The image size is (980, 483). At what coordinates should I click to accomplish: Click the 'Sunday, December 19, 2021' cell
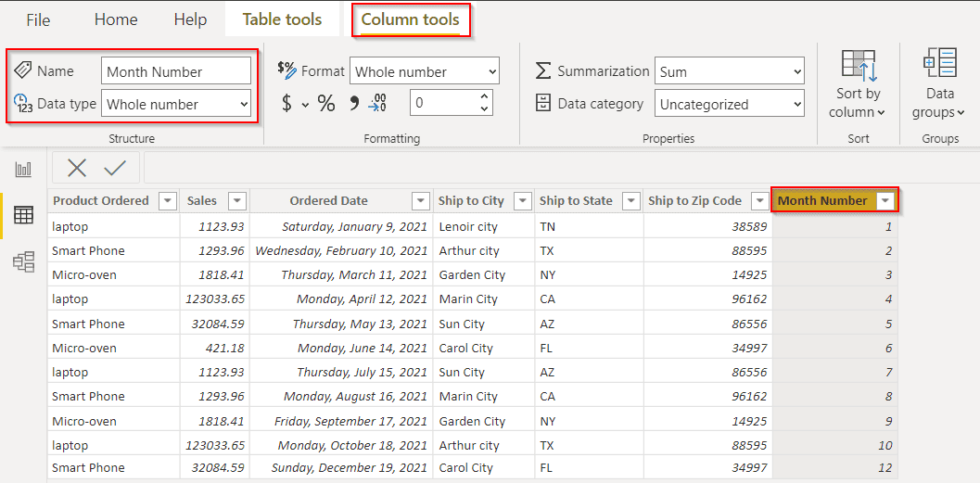[341, 467]
